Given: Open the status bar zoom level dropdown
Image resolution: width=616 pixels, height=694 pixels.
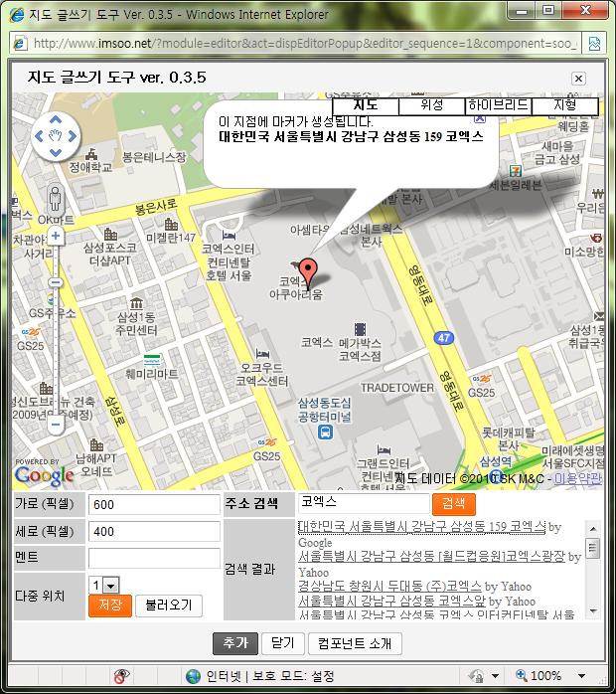Looking at the screenshot, I should point(581,676).
